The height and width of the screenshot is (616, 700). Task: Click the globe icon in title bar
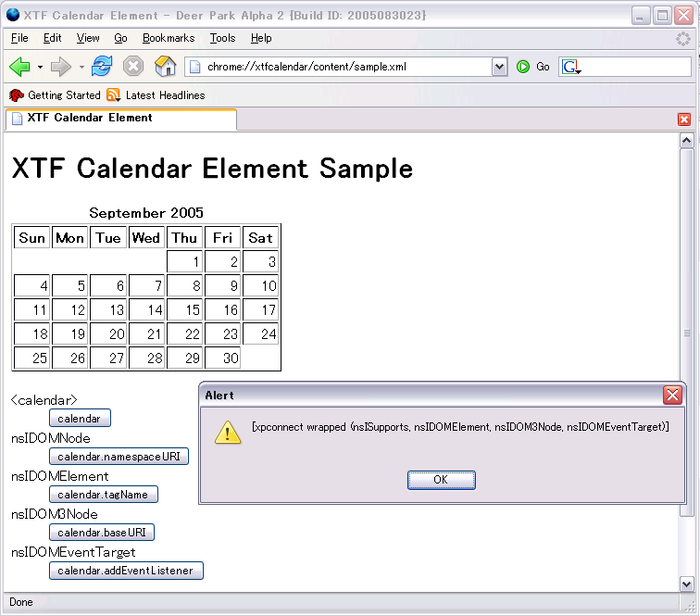point(13,15)
